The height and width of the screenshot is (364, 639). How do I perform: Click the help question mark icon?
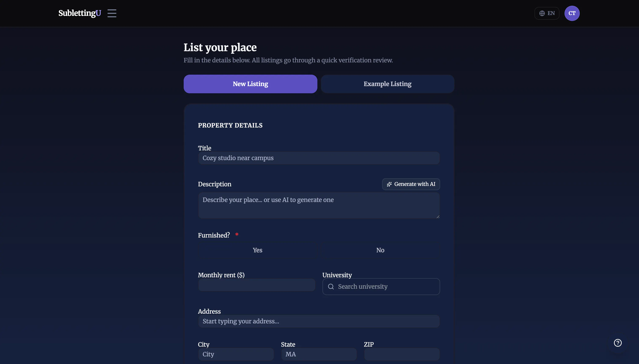point(617,343)
